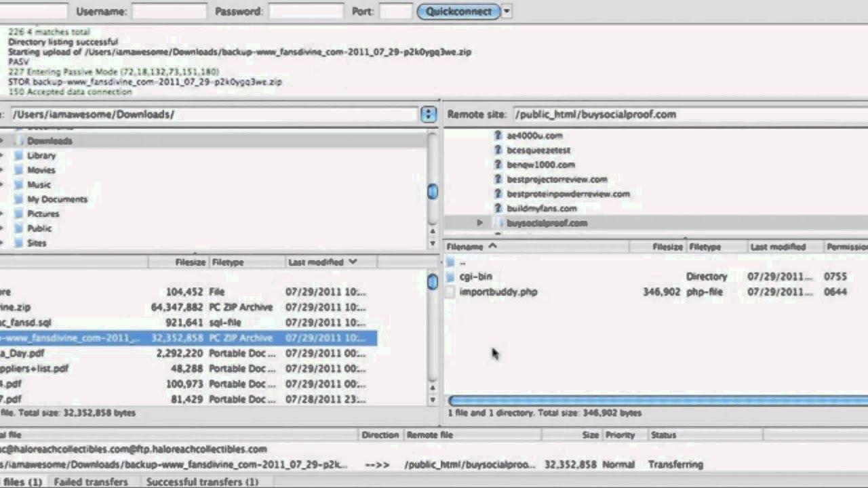
Task: Sort remote files by Filetype column
Action: (x=717, y=247)
